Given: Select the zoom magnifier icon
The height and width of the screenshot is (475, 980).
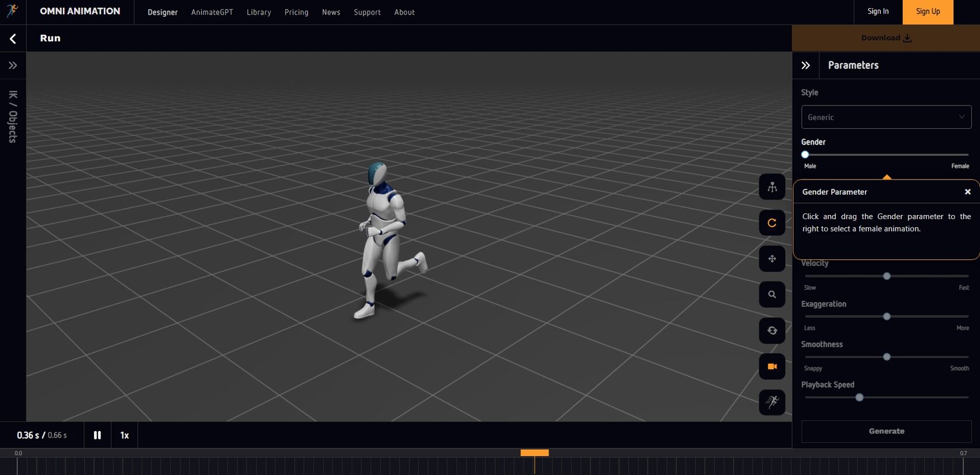Looking at the screenshot, I should pos(772,294).
